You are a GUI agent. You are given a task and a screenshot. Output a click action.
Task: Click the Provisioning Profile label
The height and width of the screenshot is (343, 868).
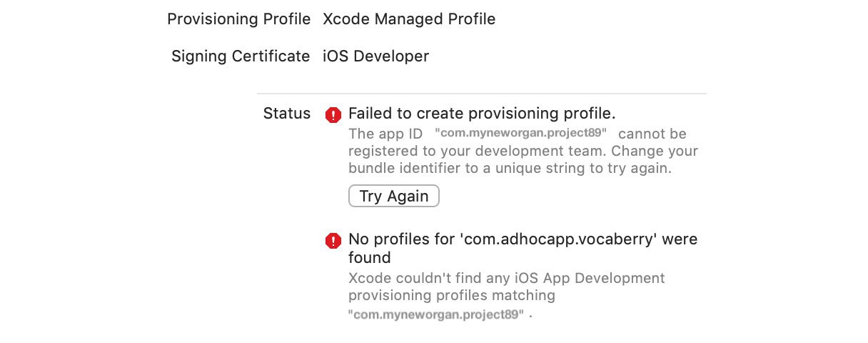(238, 19)
